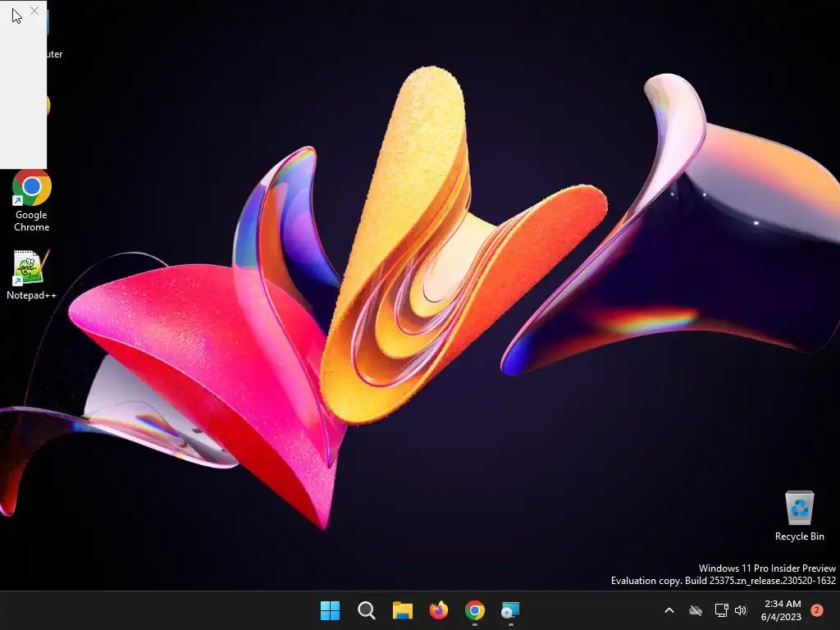Image resolution: width=840 pixels, height=630 pixels.
Task: Show hidden system tray icons
Action: pos(669,610)
